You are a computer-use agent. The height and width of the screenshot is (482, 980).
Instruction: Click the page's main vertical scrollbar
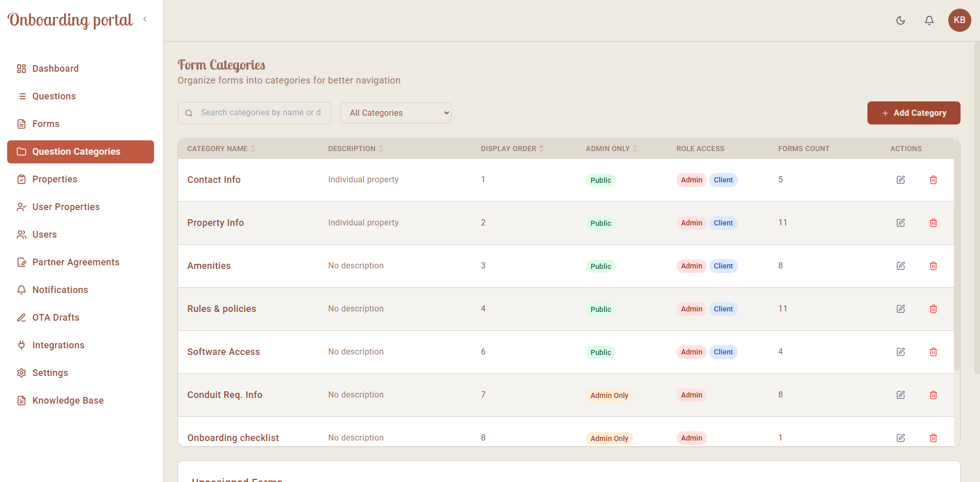click(x=977, y=207)
